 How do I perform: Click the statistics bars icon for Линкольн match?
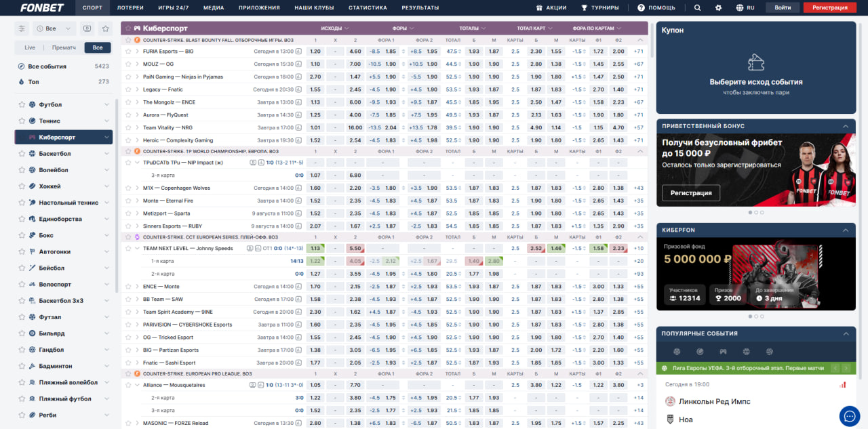(x=843, y=384)
